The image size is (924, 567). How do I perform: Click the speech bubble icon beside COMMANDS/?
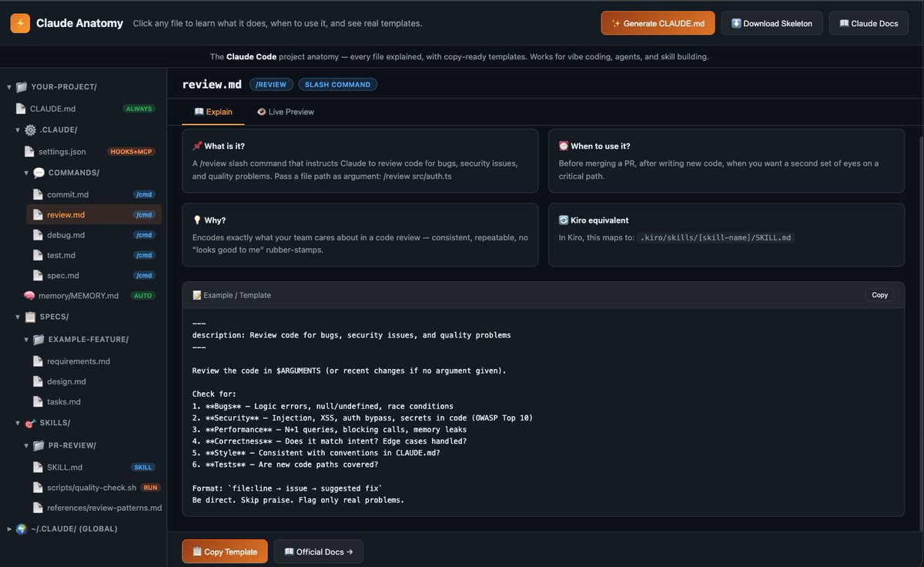click(38, 173)
